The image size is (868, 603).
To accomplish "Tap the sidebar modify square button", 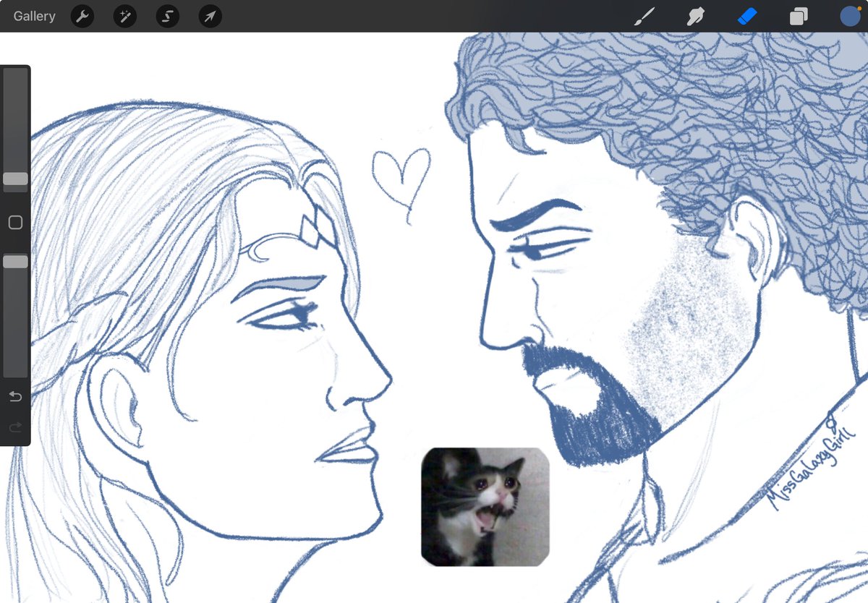I will pyautogui.click(x=14, y=222).
